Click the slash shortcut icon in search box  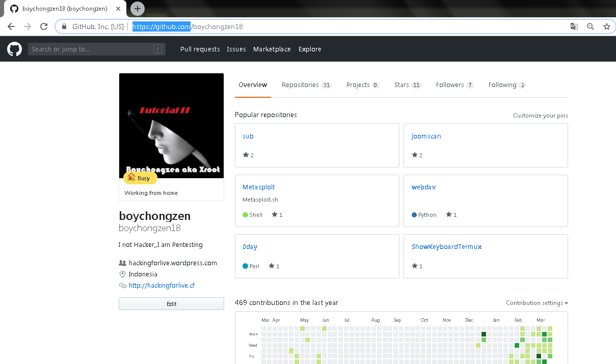point(158,49)
